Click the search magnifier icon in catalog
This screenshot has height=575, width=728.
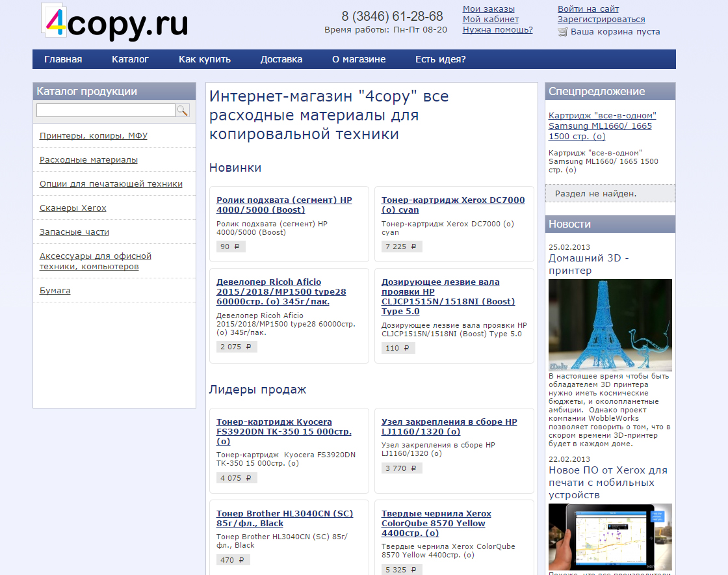183,110
